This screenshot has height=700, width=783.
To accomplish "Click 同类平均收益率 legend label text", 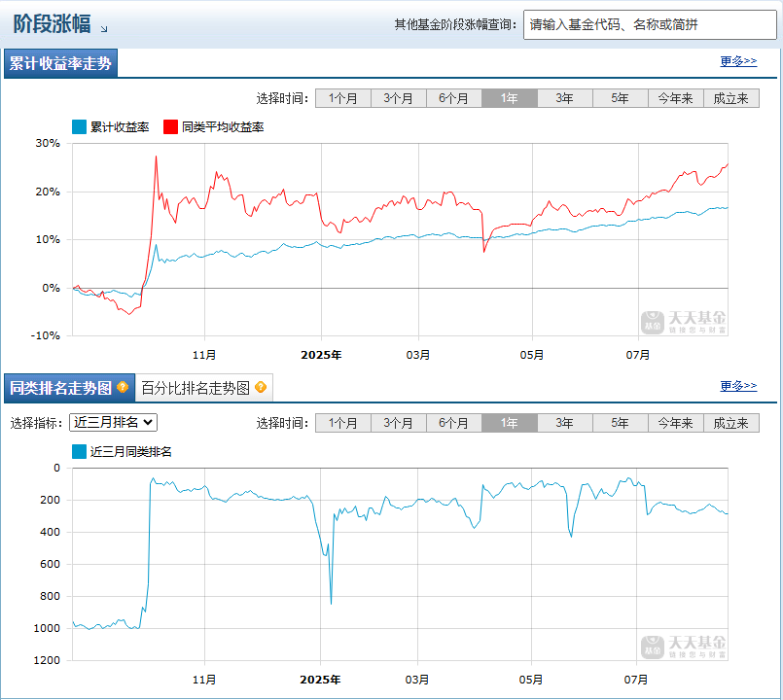I will coord(223,126).
